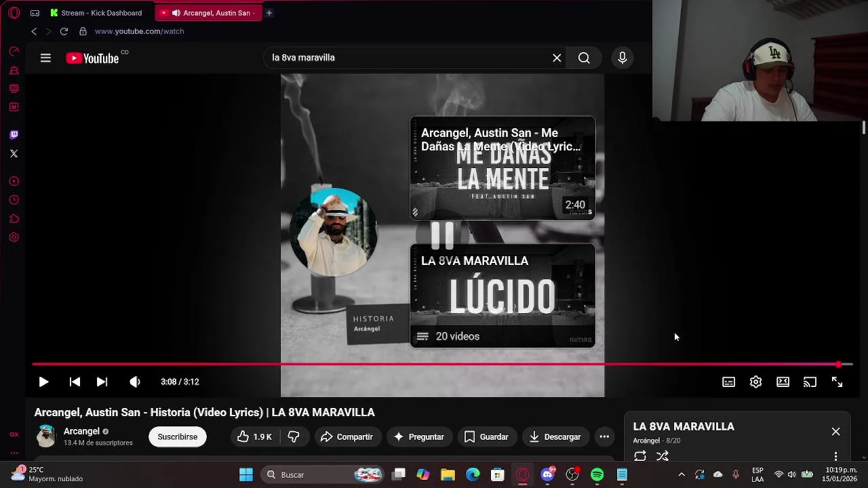Open the Windows Start menu
Viewport: 868px width, 488px height.
coord(246,475)
